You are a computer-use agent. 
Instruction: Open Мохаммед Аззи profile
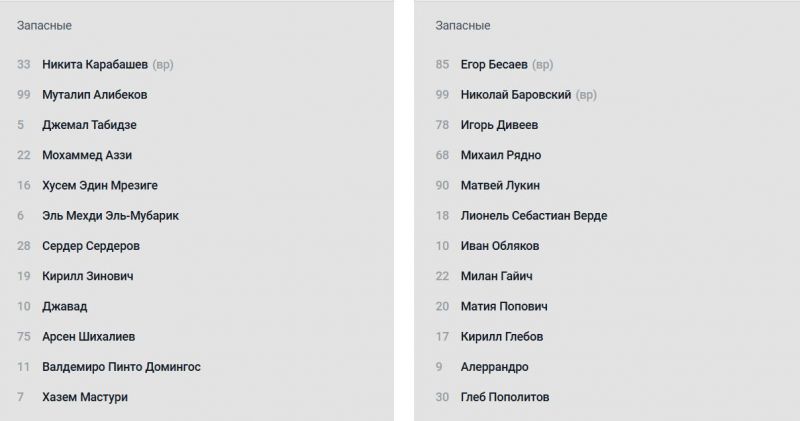tap(87, 155)
